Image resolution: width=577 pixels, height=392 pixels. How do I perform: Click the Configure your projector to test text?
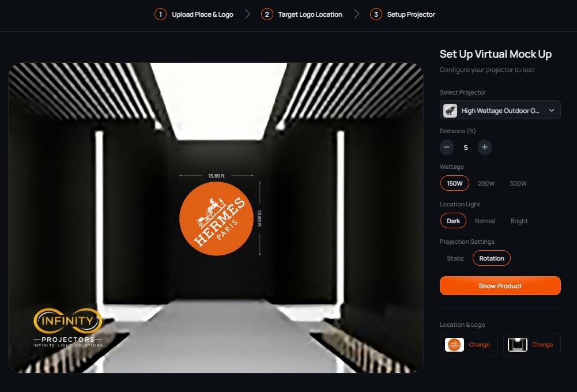coord(487,70)
